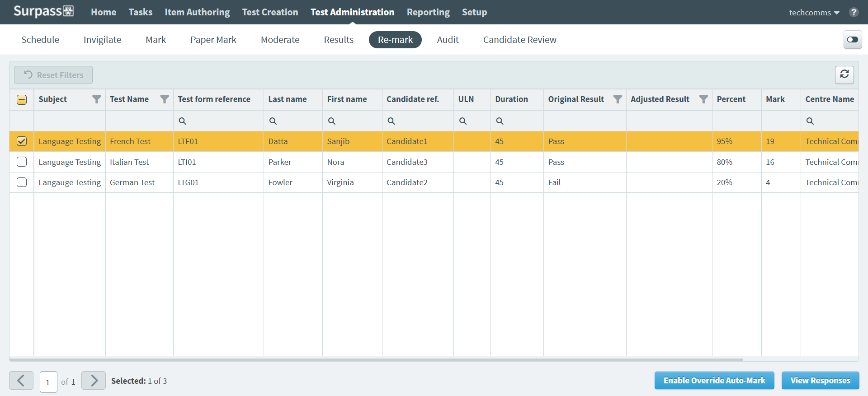Screen dimensions: 868x396
Task: Open the help question mark icon
Action: pyautogui.click(x=854, y=12)
